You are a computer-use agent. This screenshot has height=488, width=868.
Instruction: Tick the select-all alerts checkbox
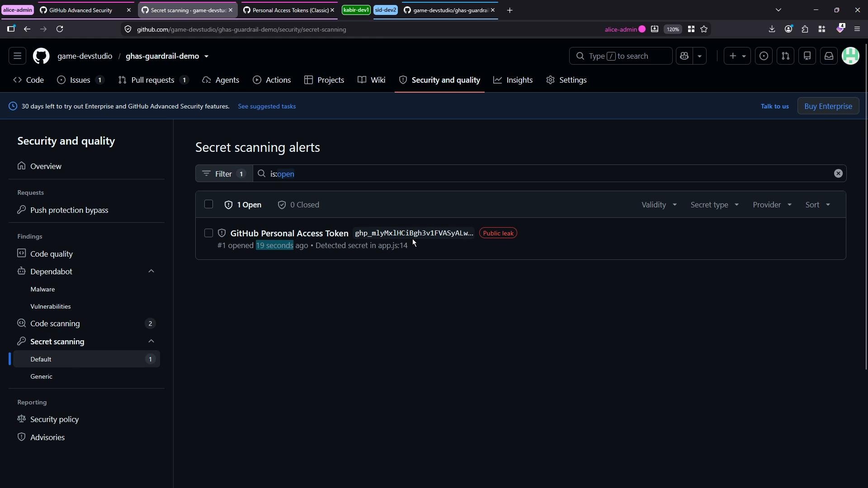(x=208, y=204)
